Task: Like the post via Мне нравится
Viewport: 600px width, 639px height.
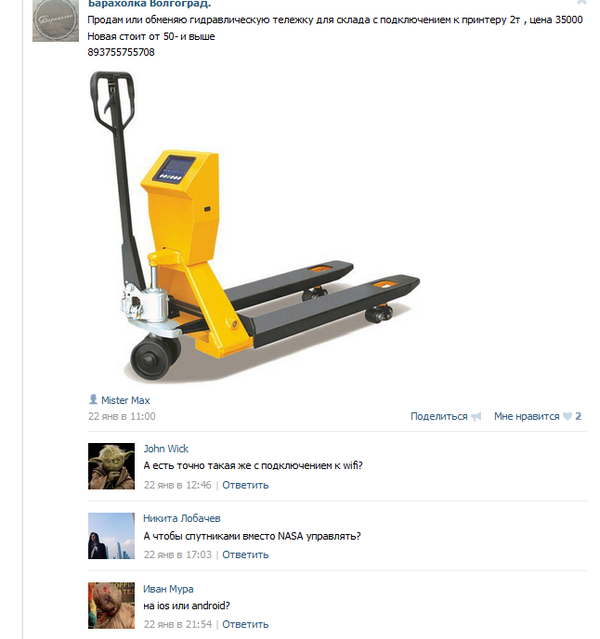Action: [x=526, y=416]
